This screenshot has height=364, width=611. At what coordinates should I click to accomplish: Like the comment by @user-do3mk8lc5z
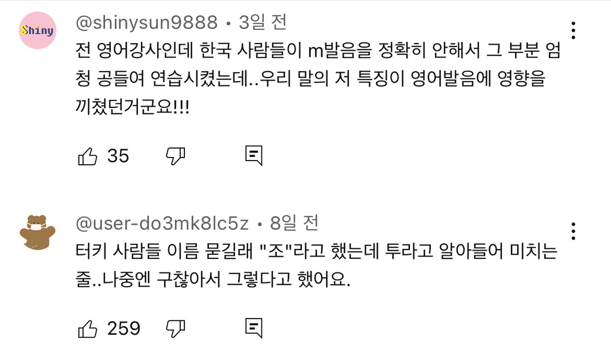pyautogui.click(x=88, y=328)
